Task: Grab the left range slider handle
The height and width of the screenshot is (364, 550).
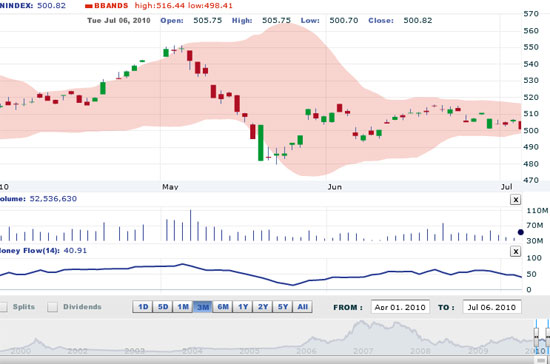Action: (536, 337)
